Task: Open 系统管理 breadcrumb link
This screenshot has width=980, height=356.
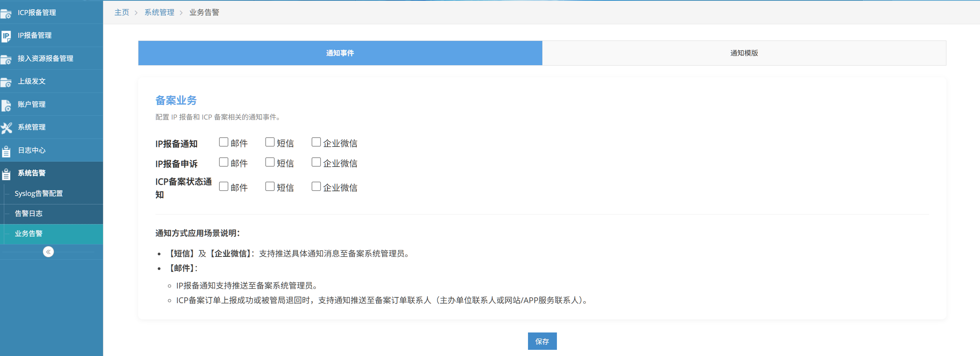Action: click(x=159, y=12)
